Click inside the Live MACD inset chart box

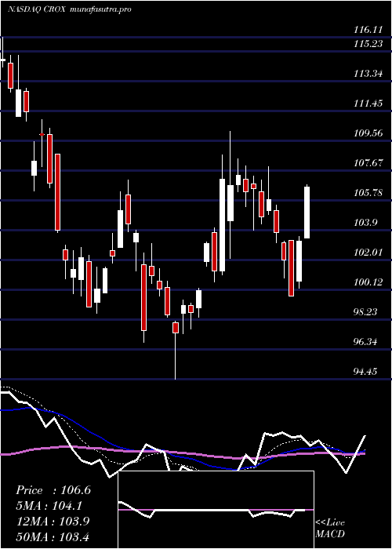216,510
